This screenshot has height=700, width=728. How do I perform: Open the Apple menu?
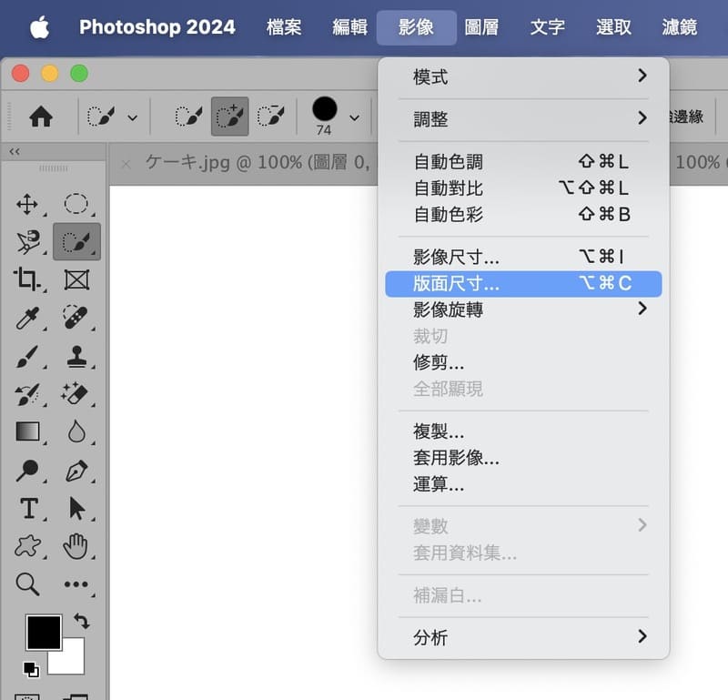[40, 27]
